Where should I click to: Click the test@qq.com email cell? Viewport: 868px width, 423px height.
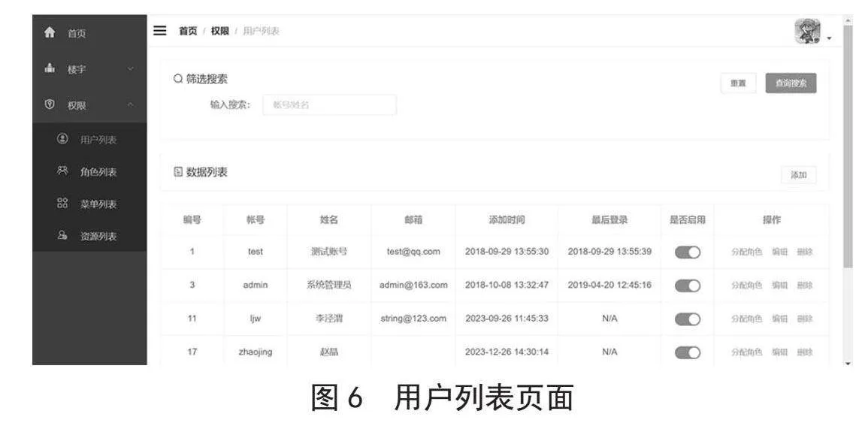tap(413, 252)
